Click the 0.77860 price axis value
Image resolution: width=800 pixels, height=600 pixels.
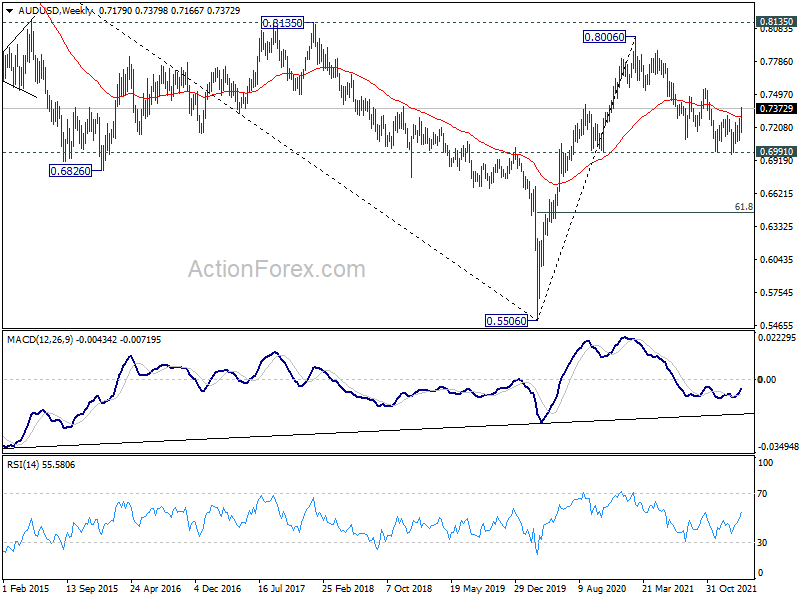click(777, 62)
